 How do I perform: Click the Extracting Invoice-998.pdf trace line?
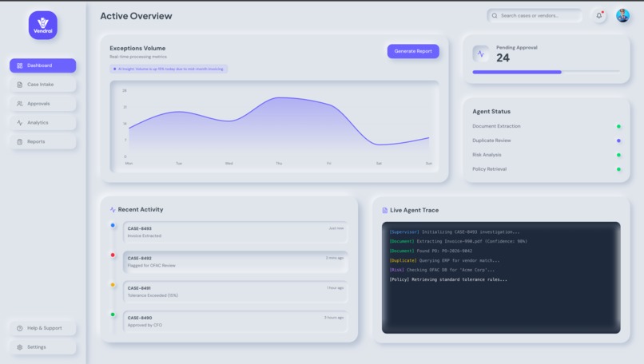coord(458,241)
